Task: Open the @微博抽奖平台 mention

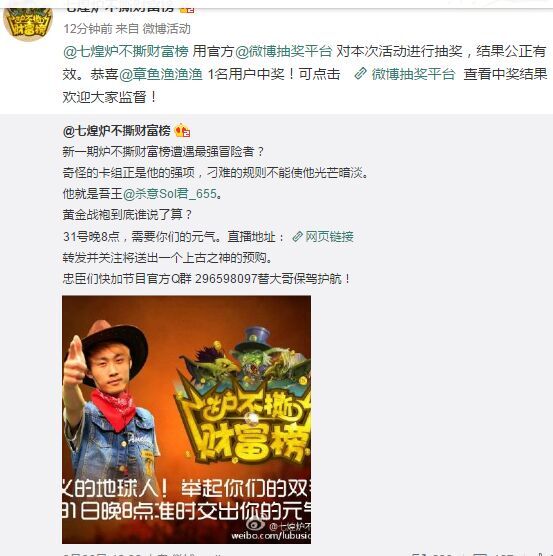Action: pos(284,51)
